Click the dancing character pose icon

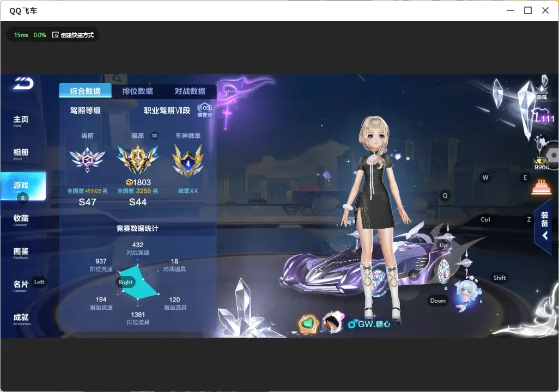(541, 144)
